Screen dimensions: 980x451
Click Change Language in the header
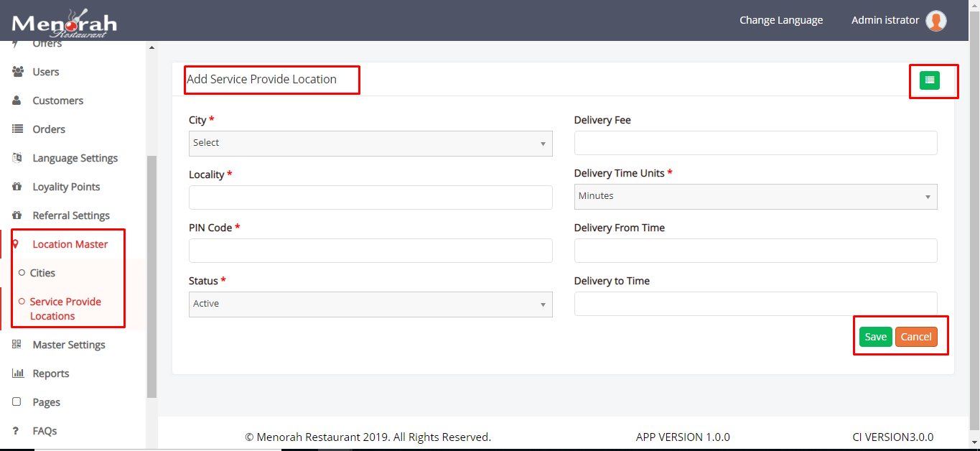781,20
